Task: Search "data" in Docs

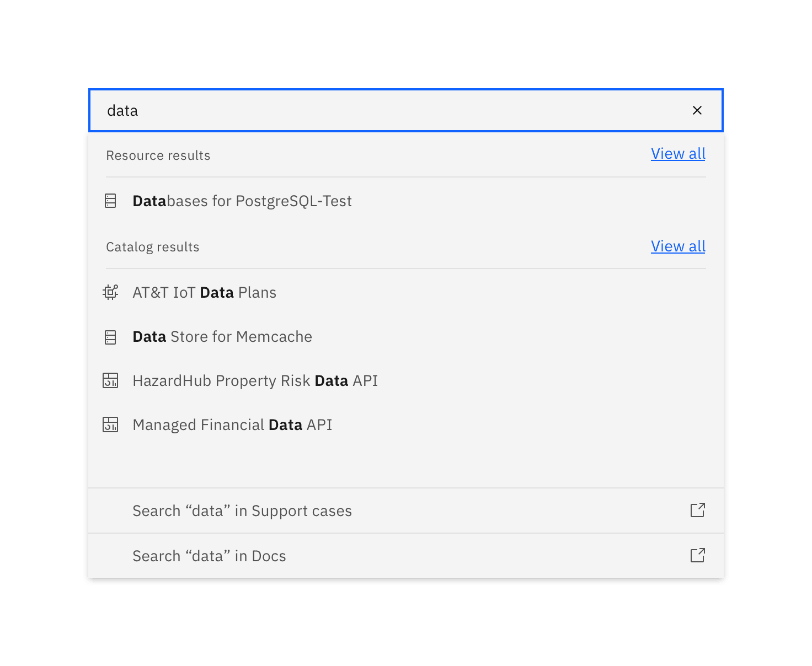Action: point(209,555)
